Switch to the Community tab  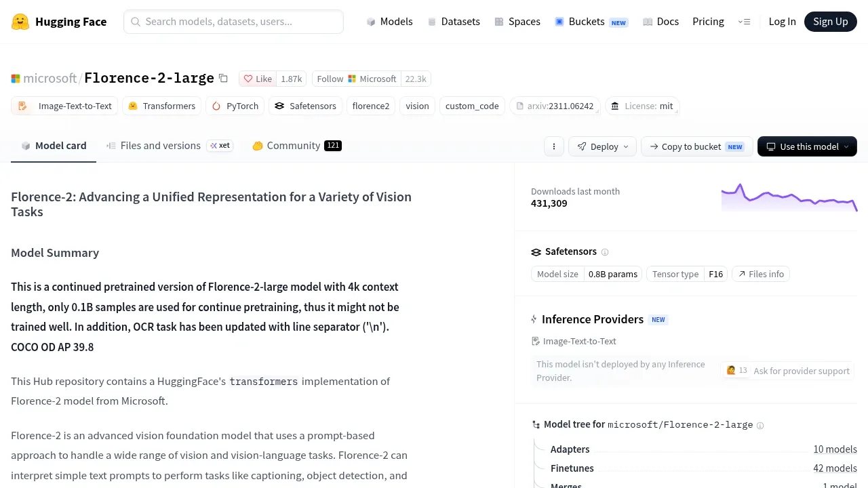pos(296,146)
